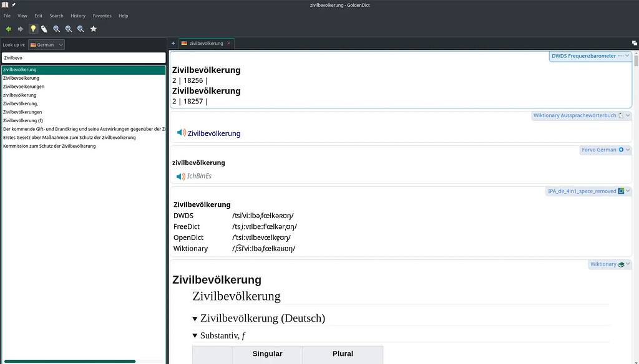This screenshot has height=364, width=639.
Task: Add current word to favorites via star icon
Action: [x=93, y=29]
